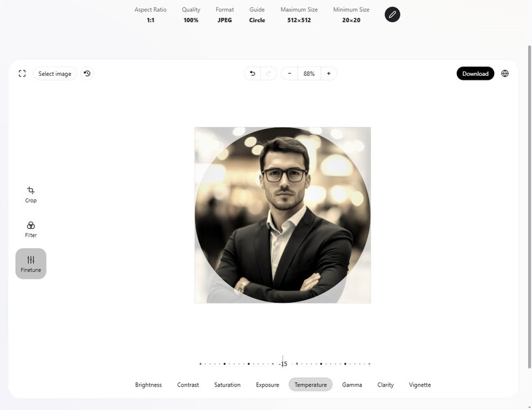The image size is (532, 410).
Task: Zoom in with the plus button
Action: (329, 73)
